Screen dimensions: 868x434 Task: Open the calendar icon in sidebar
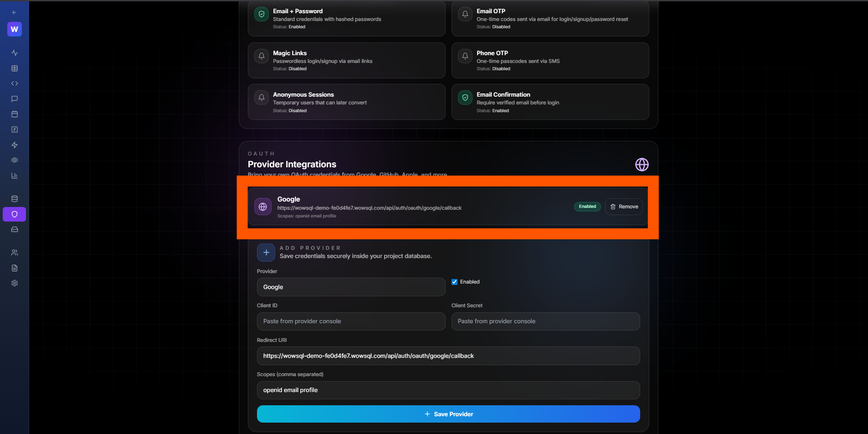pyautogui.click(x=15, y=114)
